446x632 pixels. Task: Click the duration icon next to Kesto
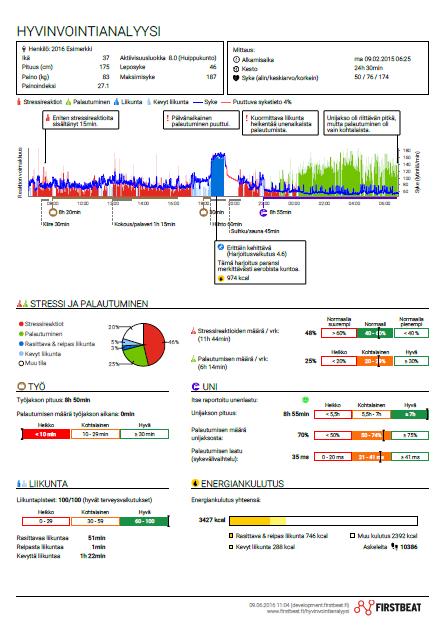point(236,69)
